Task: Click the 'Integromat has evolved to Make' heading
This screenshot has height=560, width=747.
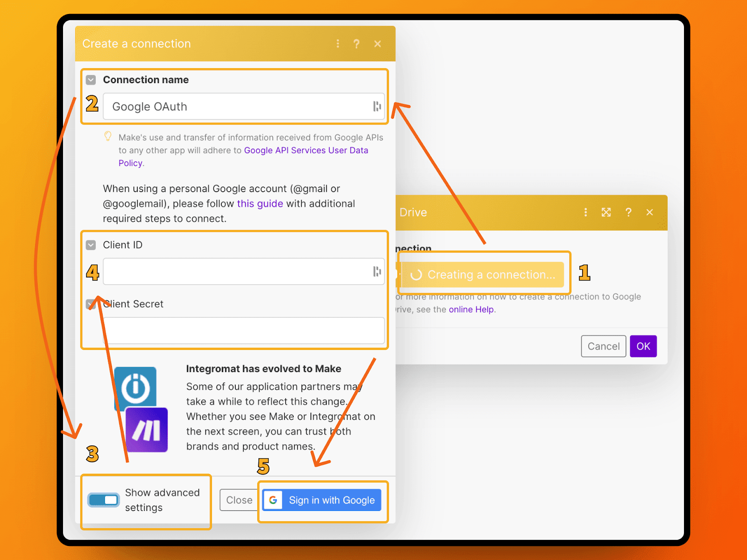Action: 264,369
